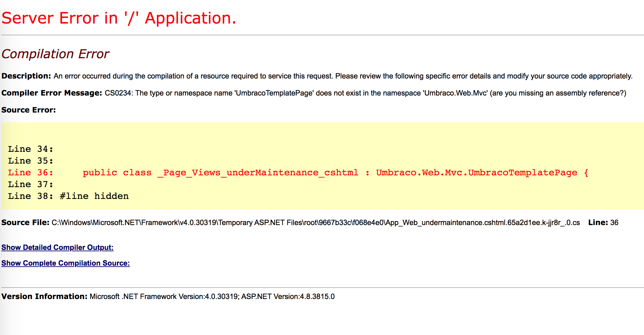The height and width of the screenshot is (335, 644).
Task: Click the description sentence about compilation error
Action: click(343, 76)
